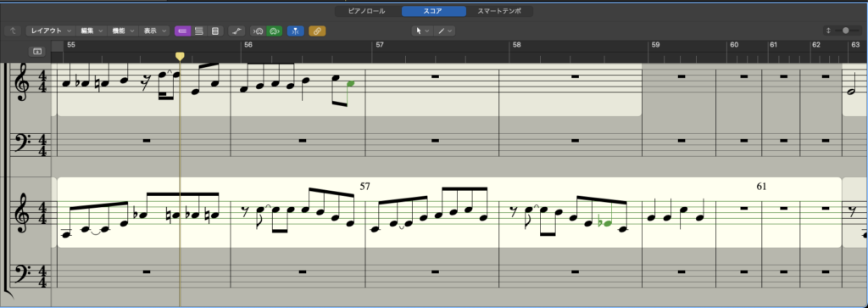This screenshot has height=308, width=868.
Task: Open the 機能 dropdown menu
Action: tap(122, 31)
